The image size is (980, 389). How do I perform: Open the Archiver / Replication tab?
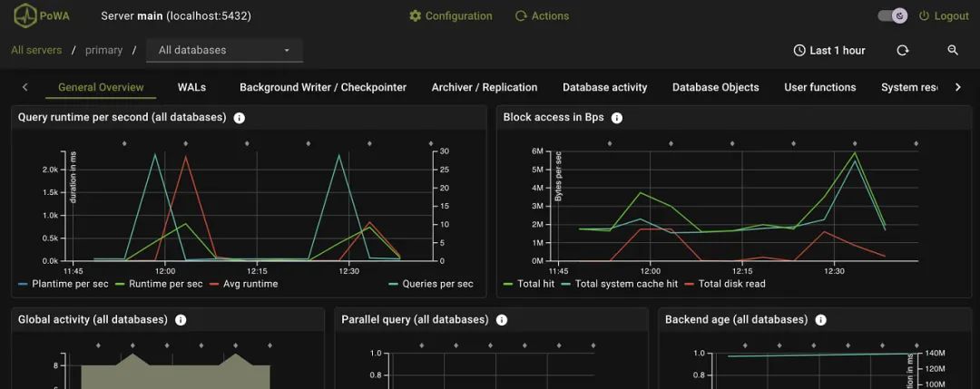tap(485, 87)
